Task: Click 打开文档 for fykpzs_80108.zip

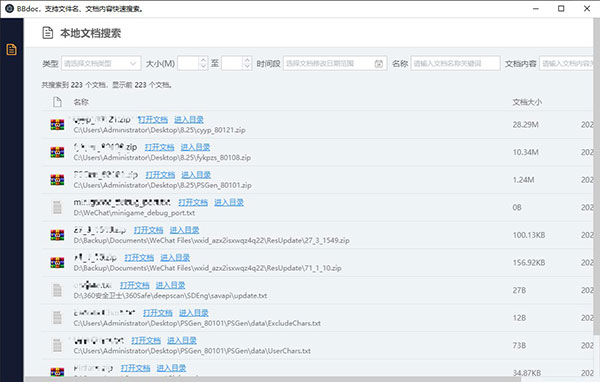Action: click(x=159, y=147)
